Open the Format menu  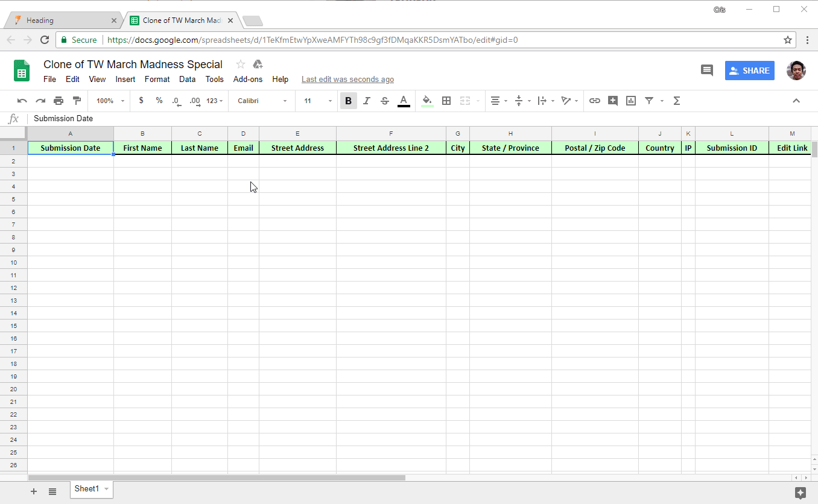pyautogui.click(x=157, y=79)
